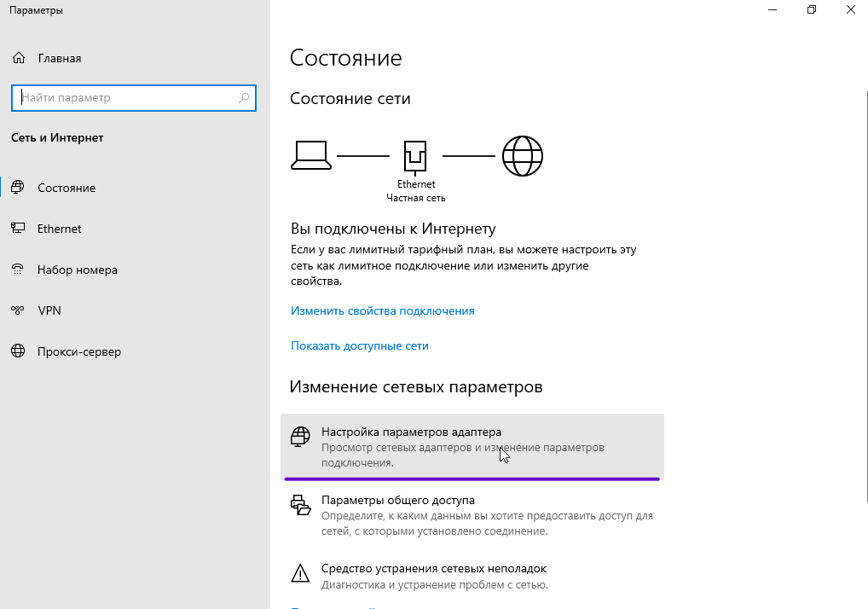Click the VPN icon in the sidebar
The height and width of the screenshot is (609, 868).
pyautogui.click(x=19, y=310)
